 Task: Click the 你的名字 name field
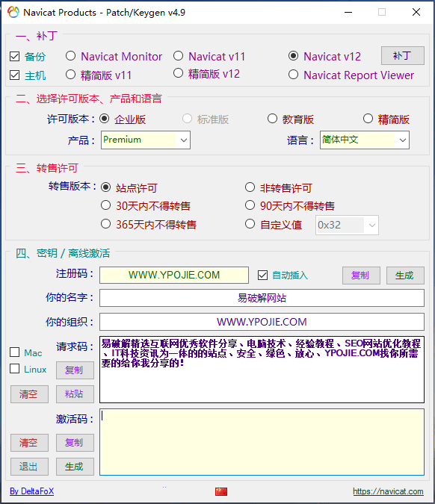pyautogui.click(x=262, y=298)
